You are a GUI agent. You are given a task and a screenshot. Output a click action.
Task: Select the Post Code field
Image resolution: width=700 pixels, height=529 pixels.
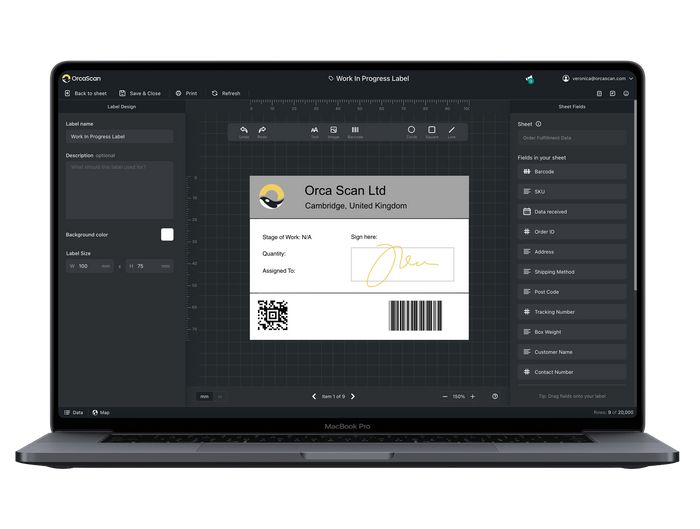[572, 292]
